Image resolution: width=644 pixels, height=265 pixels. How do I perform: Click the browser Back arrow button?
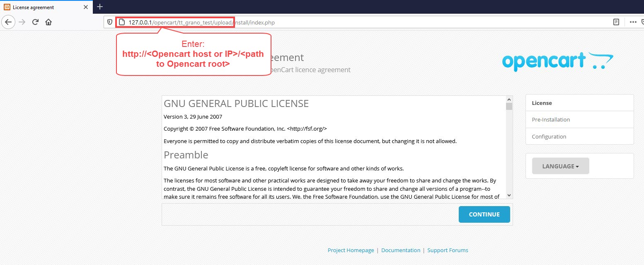(x=8, y=22)
